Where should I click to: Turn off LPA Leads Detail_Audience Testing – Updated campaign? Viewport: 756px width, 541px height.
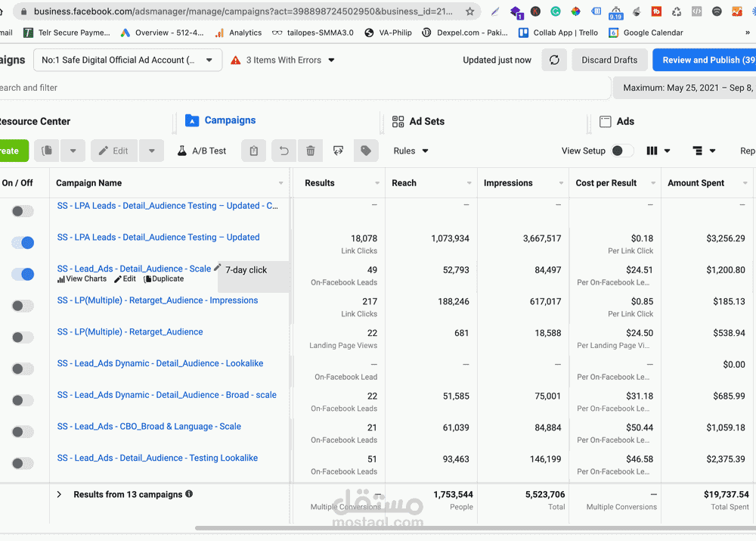(x=23, y=243)
